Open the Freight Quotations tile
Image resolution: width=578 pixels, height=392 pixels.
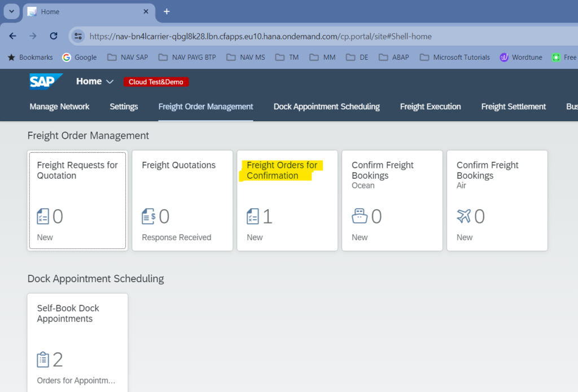pos(182,200)
